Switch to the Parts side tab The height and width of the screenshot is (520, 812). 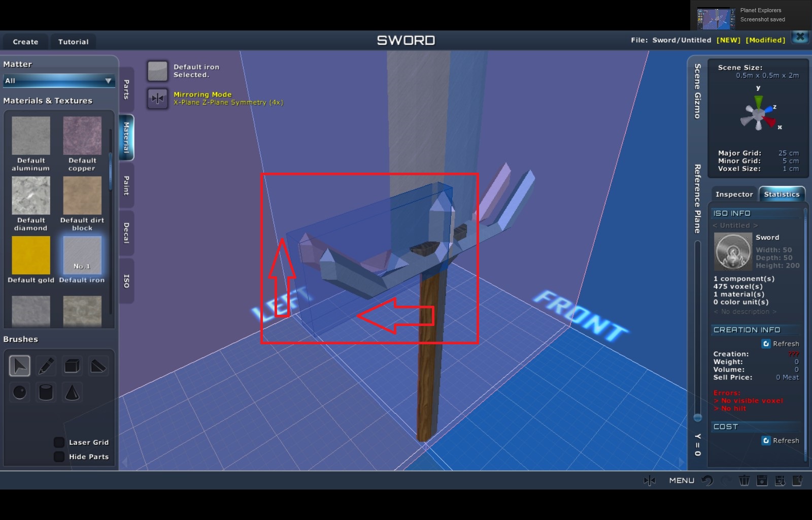point(126,89)
